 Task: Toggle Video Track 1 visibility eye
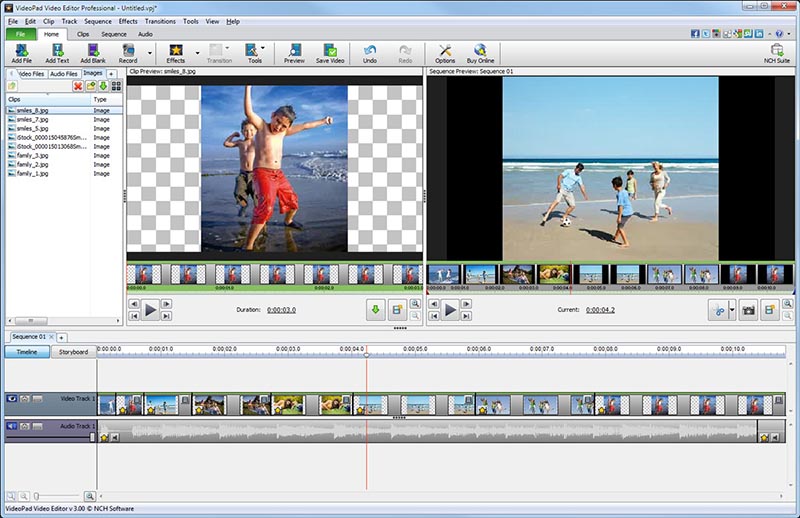click(12, 400)
